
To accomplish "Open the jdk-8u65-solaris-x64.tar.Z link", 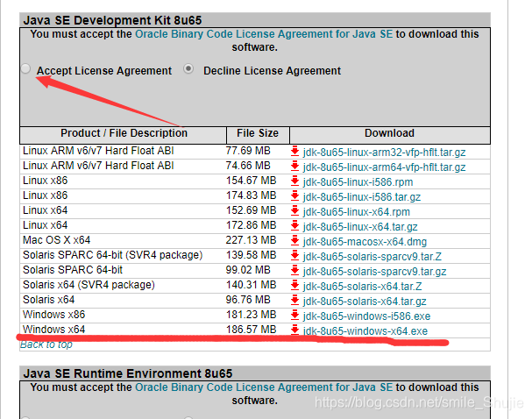I will click(362, 287).
